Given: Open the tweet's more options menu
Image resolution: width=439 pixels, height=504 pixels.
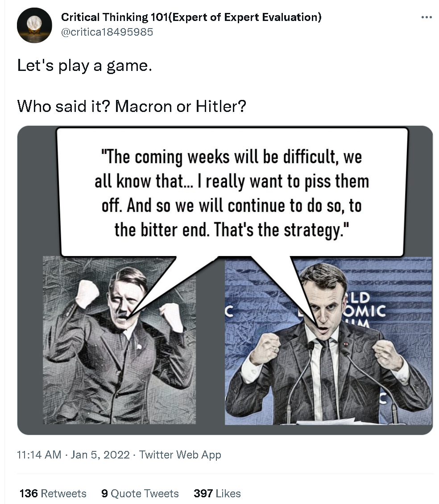Looking at the screenshot, I should pyautogui.click(x=426, y=17).
